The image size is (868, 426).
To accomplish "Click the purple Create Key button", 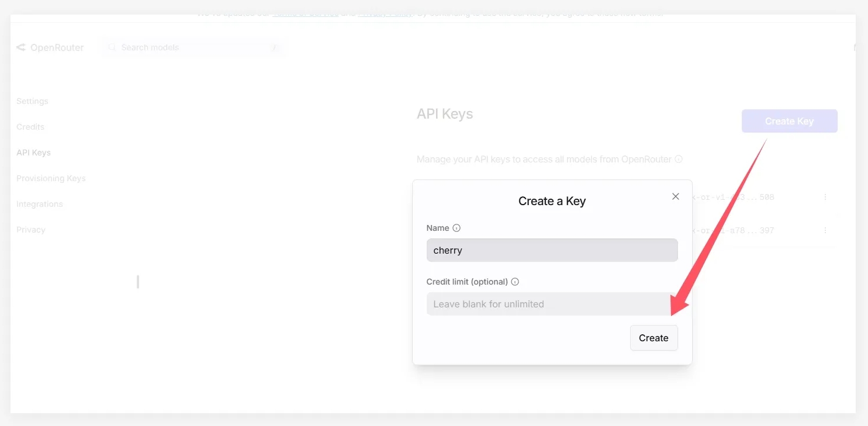I will (789, 121).
